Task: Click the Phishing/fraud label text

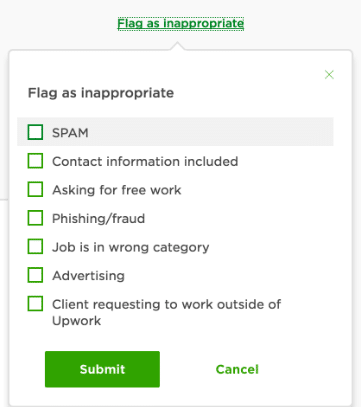Action: [98, 219]
